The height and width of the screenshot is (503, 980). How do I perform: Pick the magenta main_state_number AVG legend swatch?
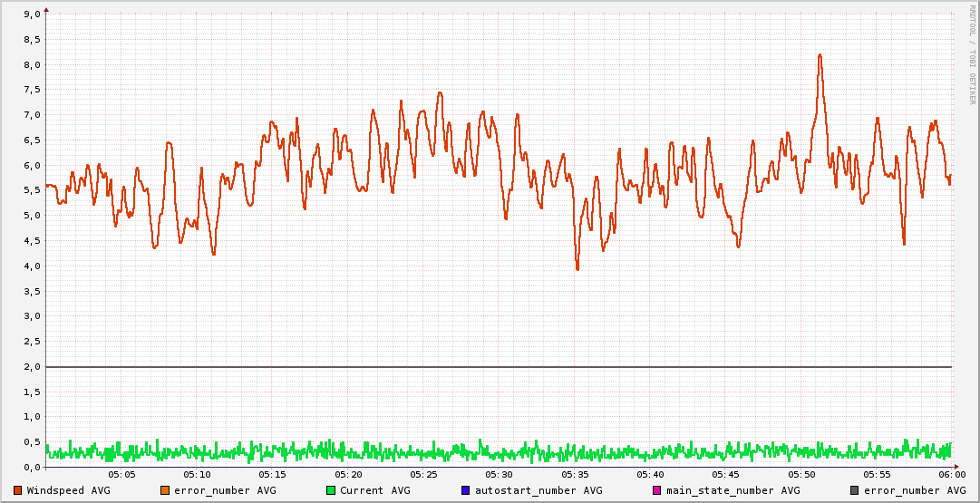[657, 490]
